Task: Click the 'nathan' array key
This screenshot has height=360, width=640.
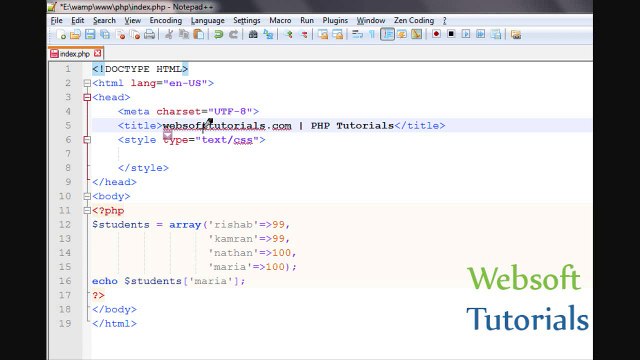Action: tap(233, 253)
